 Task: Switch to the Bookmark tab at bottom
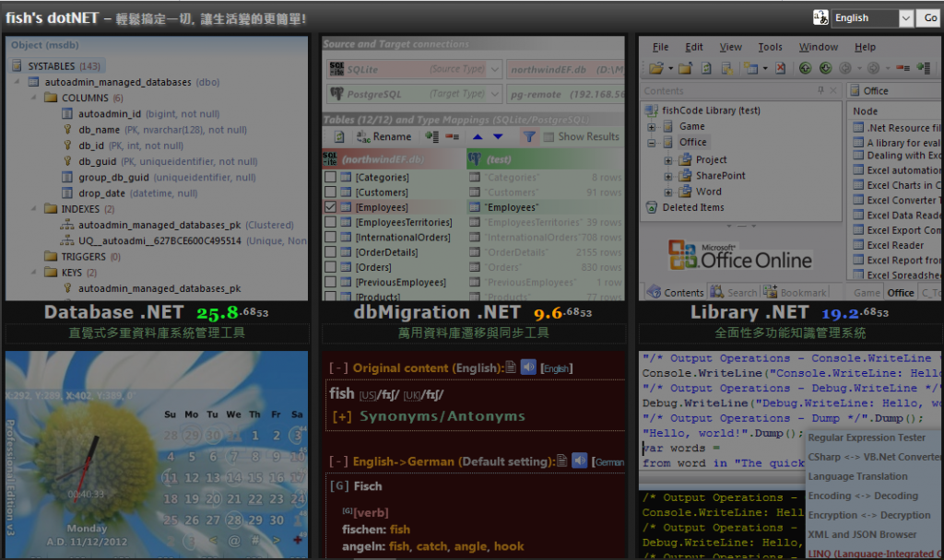[796, 292]
